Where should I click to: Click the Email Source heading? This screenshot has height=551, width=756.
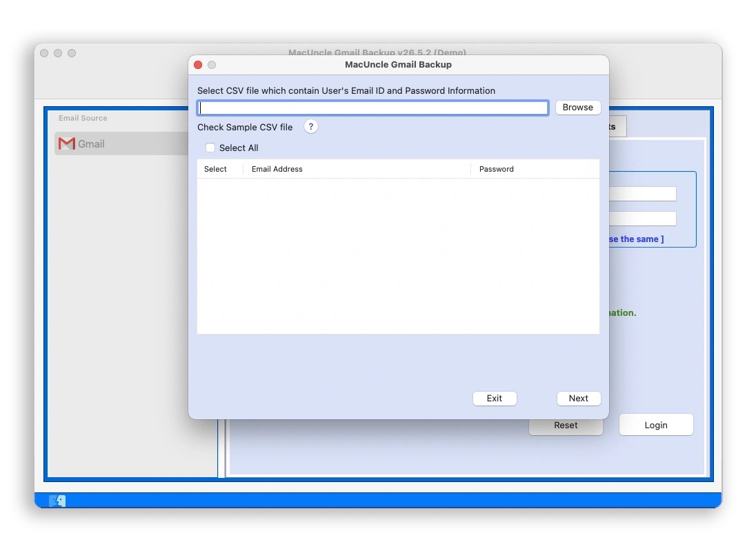83,118
